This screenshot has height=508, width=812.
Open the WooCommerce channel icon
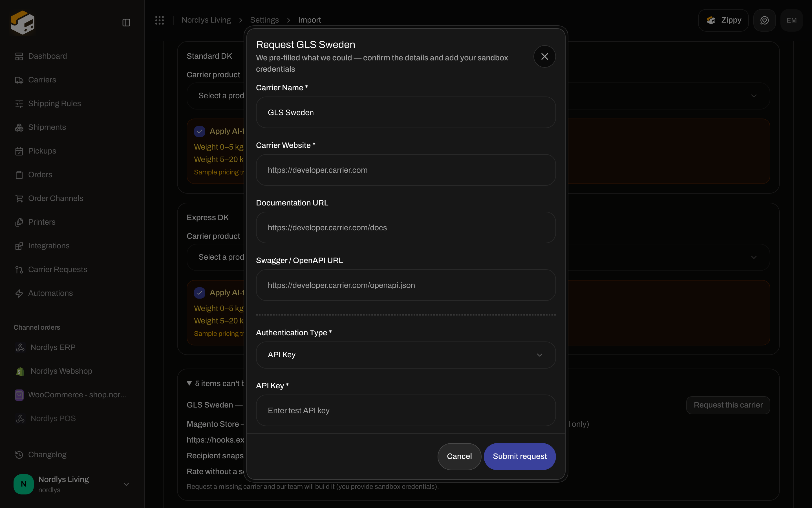pos(19,395)
